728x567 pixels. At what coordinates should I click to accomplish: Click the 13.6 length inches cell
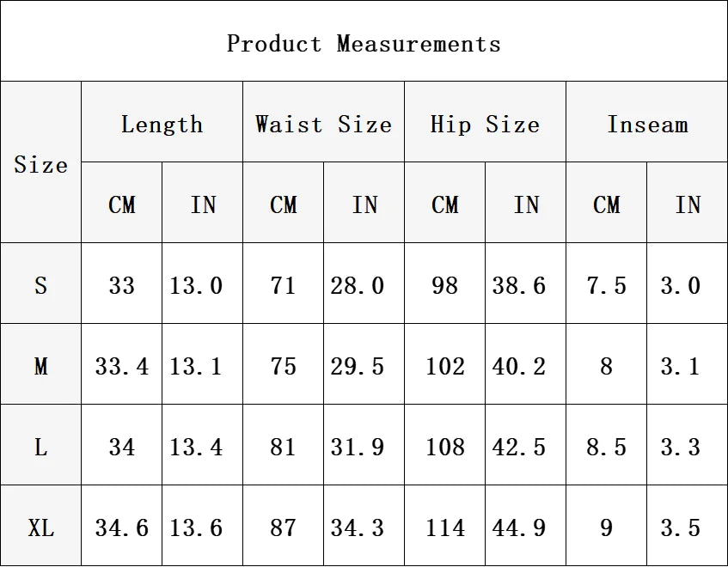click(202, 527)
